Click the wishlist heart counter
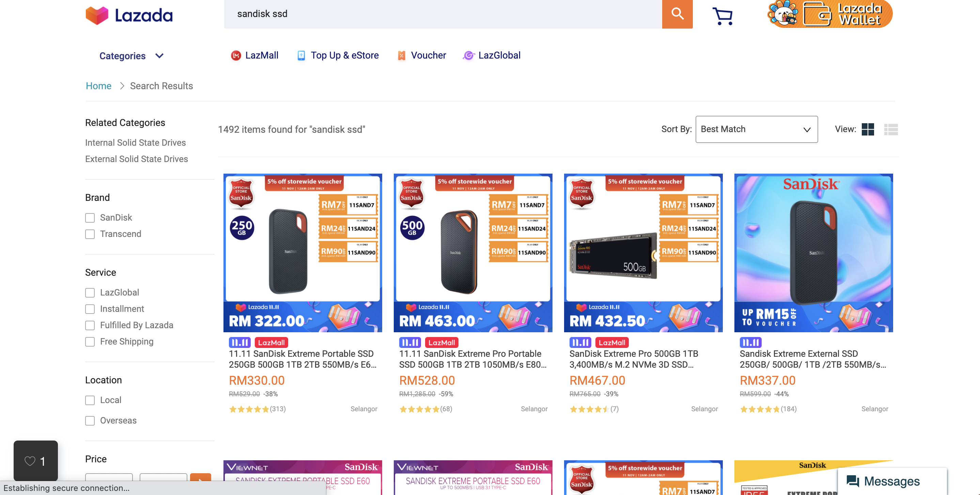Viewport: 980px width, 495px height. click(35, 461)
